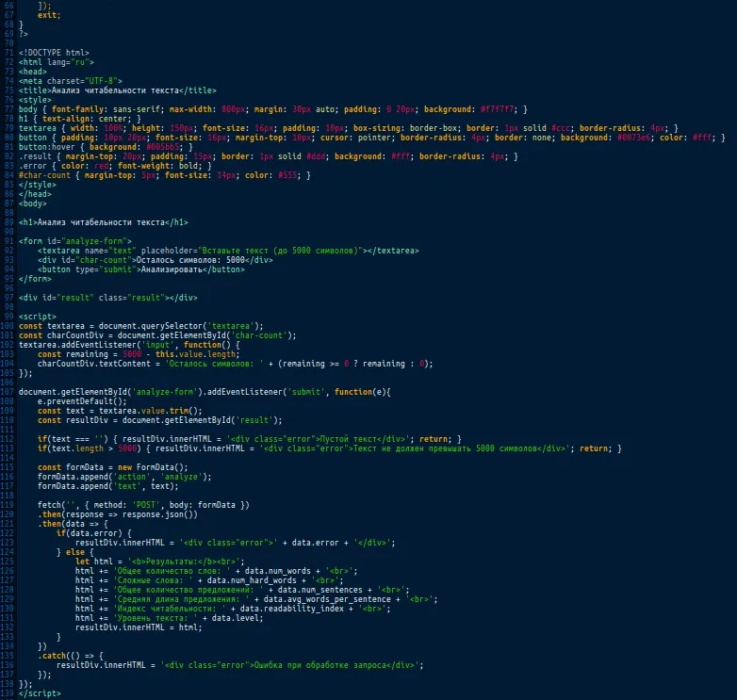Click the 'if(text.length > 5000)' line
This screenshot has width=737, height=700.
pyautogui.click(x=330, y=448)
